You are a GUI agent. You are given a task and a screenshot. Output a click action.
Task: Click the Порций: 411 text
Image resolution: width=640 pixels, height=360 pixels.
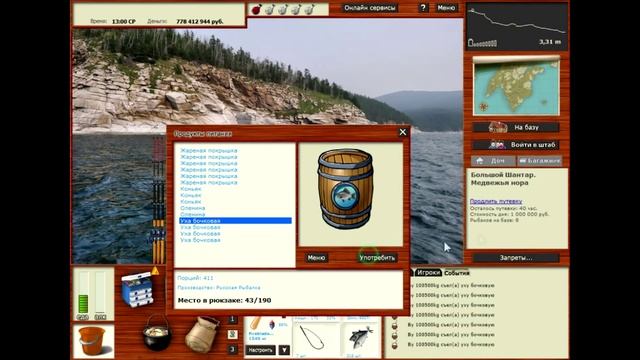[195, 278]
